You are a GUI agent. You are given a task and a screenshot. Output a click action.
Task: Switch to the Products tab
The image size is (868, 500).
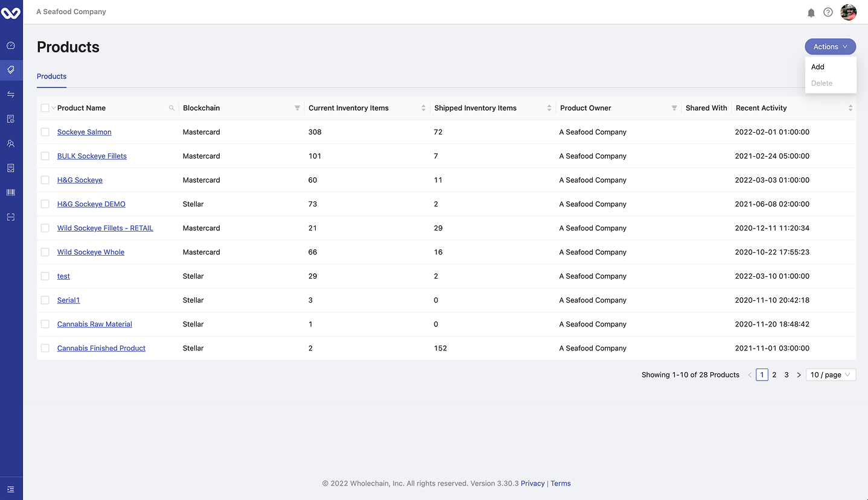pyautogui.click(x=52, y=77)
